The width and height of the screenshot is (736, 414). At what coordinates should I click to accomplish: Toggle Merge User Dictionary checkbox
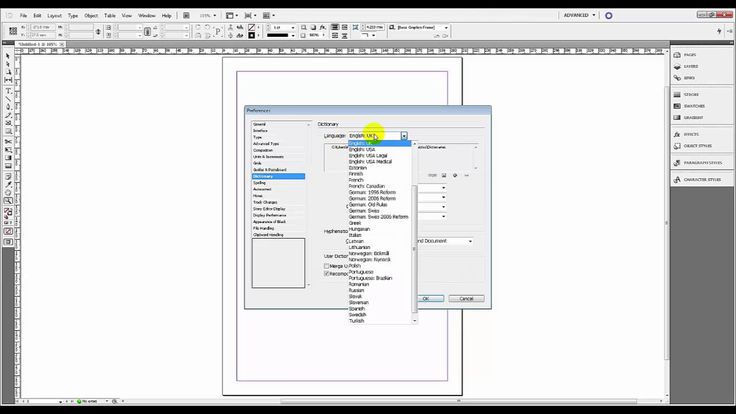pos(327,266)
